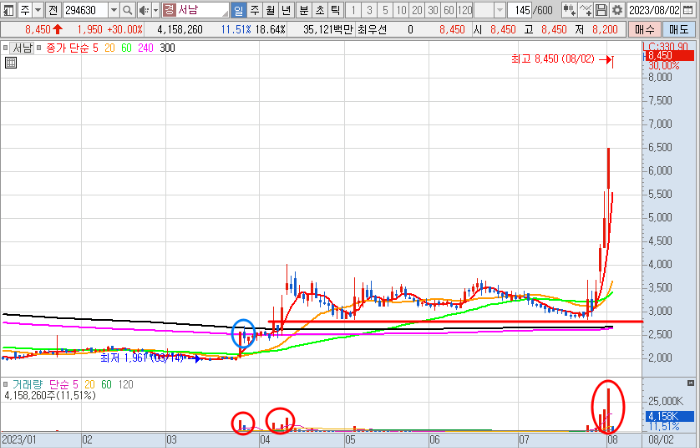Click the blue 4,158K volume axis tag

[x=670, y=416]
